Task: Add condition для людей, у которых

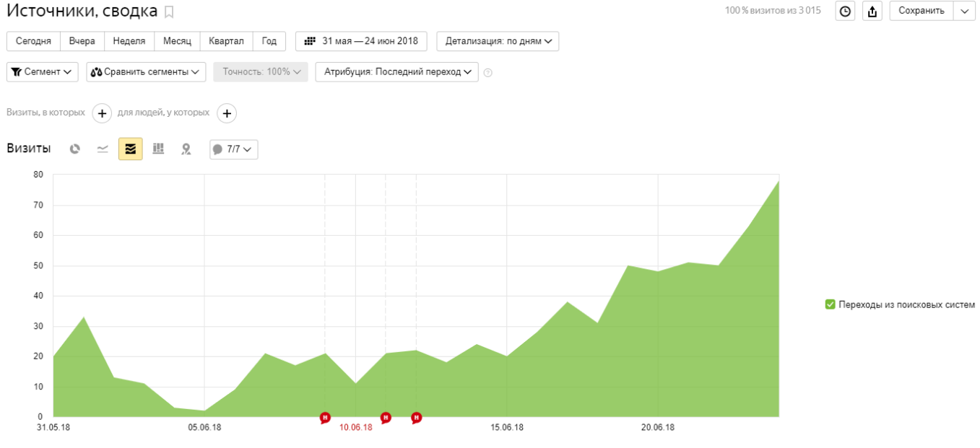Action: pos(227,113)
